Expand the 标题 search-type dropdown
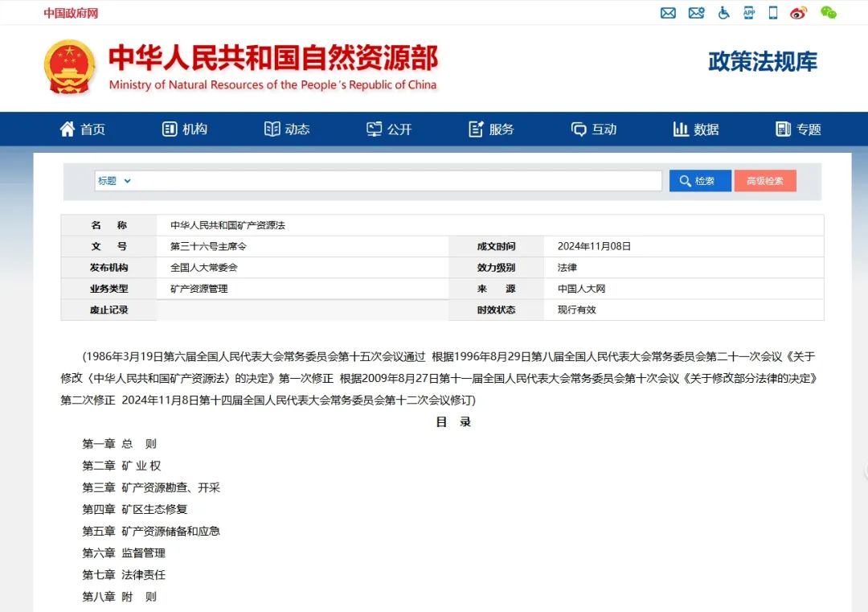868x612 pixels. (x=115, y=181)
